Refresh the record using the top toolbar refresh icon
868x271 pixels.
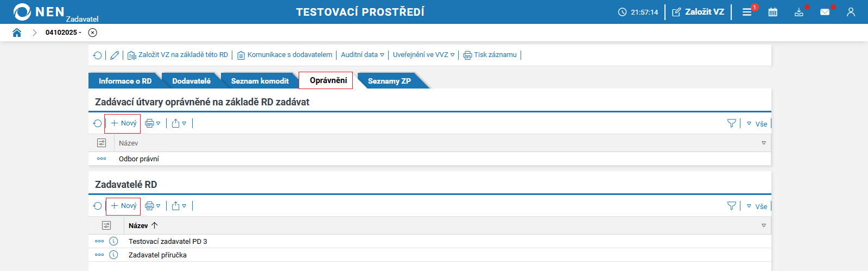pos(98,55)
